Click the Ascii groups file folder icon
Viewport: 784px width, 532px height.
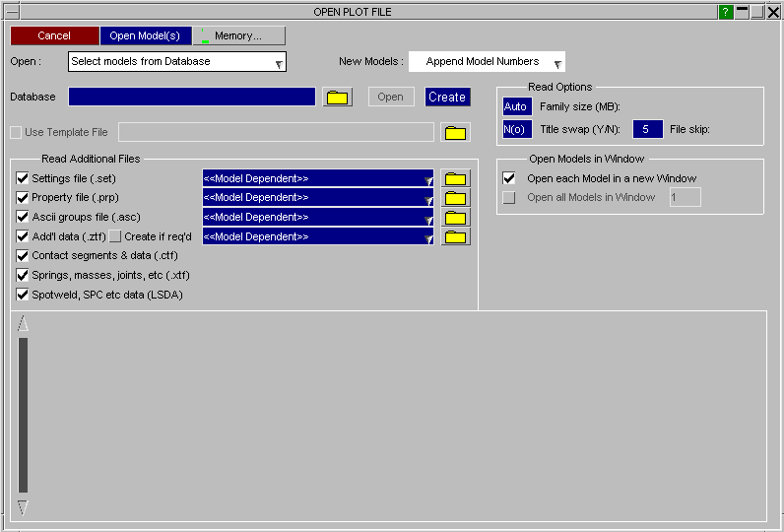click(455, 217)
